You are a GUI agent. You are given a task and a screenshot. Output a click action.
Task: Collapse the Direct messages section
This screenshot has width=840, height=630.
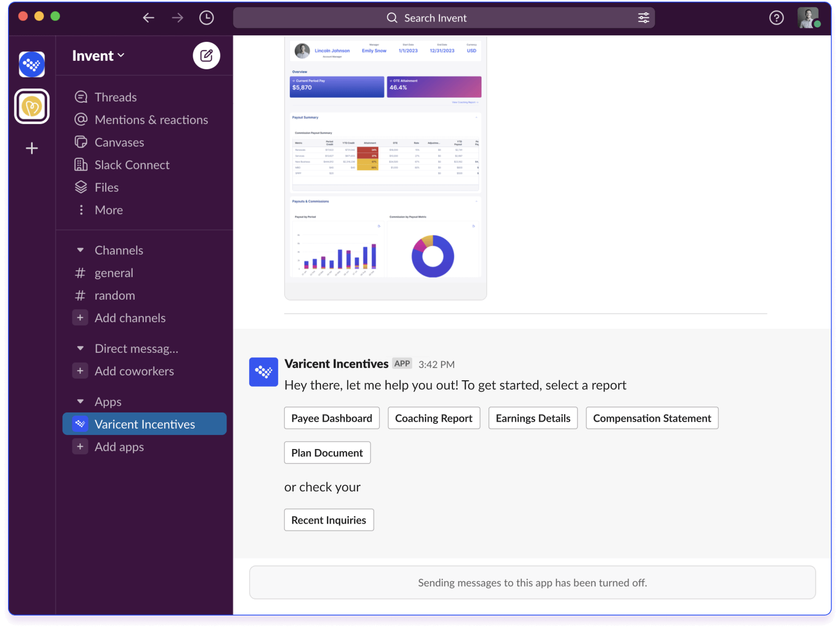pos(79,348)
